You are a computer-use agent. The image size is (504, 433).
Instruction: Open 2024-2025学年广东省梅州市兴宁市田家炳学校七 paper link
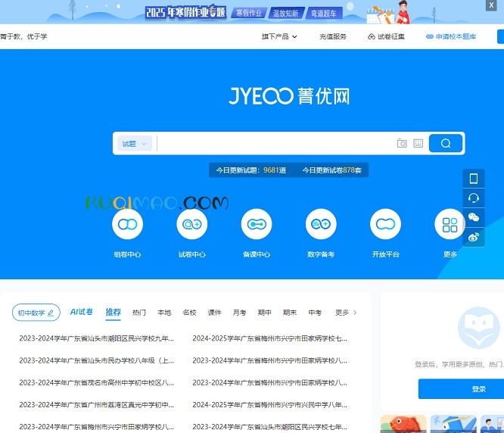tap(269, 338)
